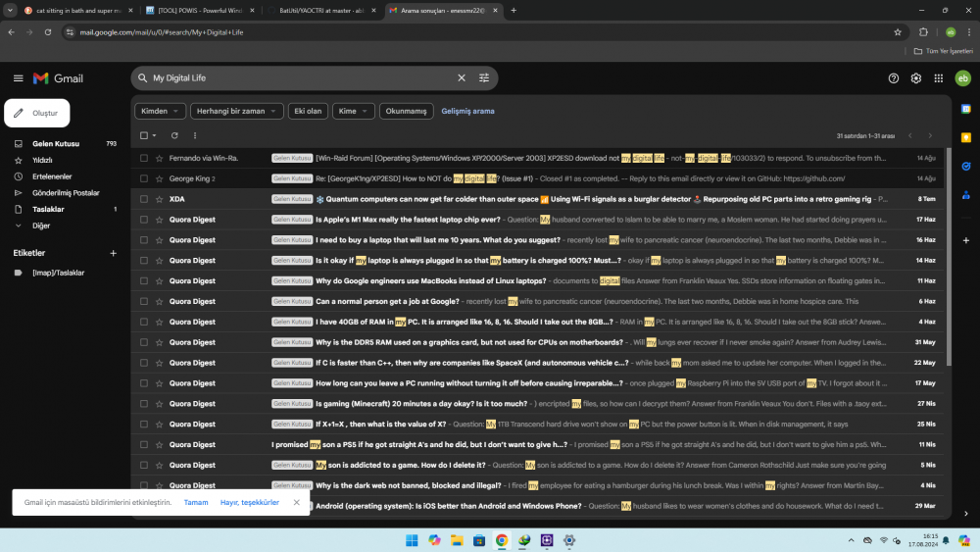Toggle the Eki olan filter chip

tap(308, 111)
